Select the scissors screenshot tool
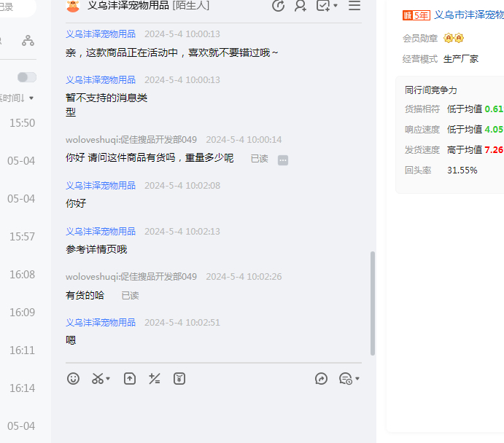 (98, 379)
